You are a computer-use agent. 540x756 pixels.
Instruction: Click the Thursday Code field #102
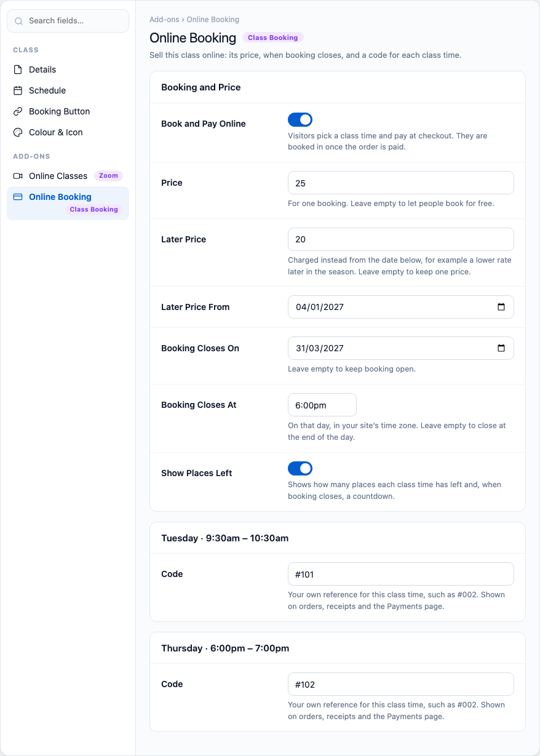[401, 684]
